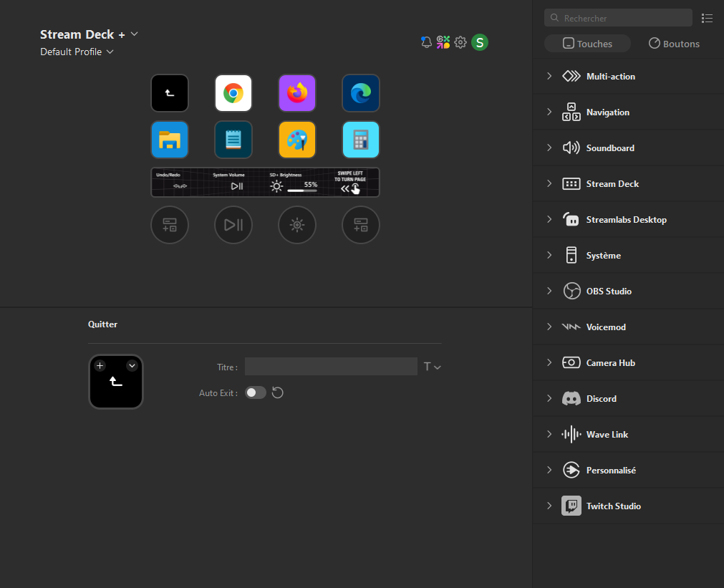This screenshot has width=724, height=588.
Task: Select the Notepad key
Action: 233,140
